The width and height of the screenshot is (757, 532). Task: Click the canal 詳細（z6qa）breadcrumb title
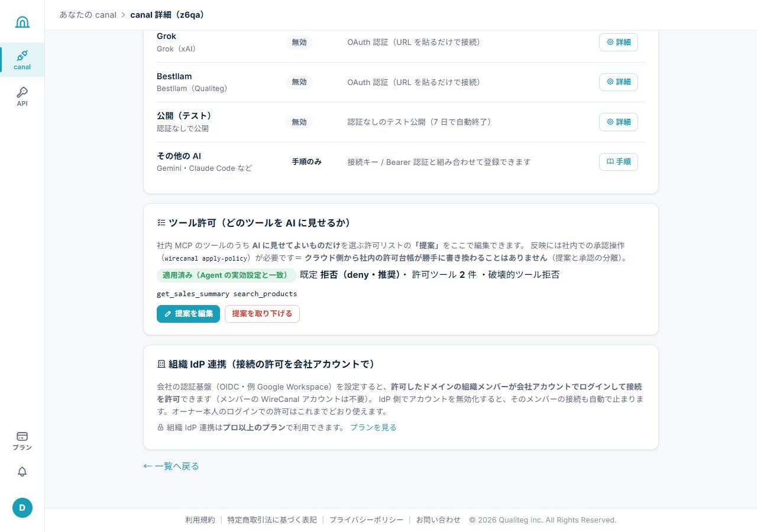pos(167,15)
